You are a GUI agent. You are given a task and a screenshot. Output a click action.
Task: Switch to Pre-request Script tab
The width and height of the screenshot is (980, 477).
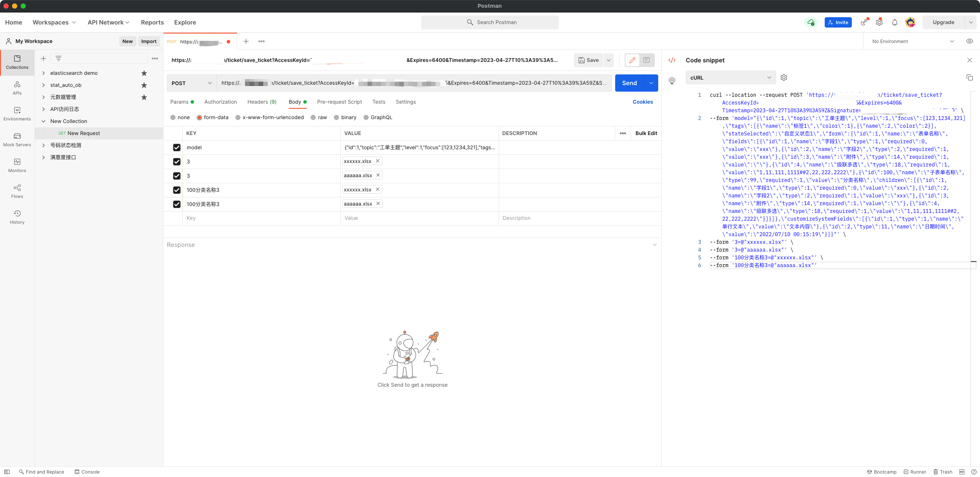click(x=339, y=102)
